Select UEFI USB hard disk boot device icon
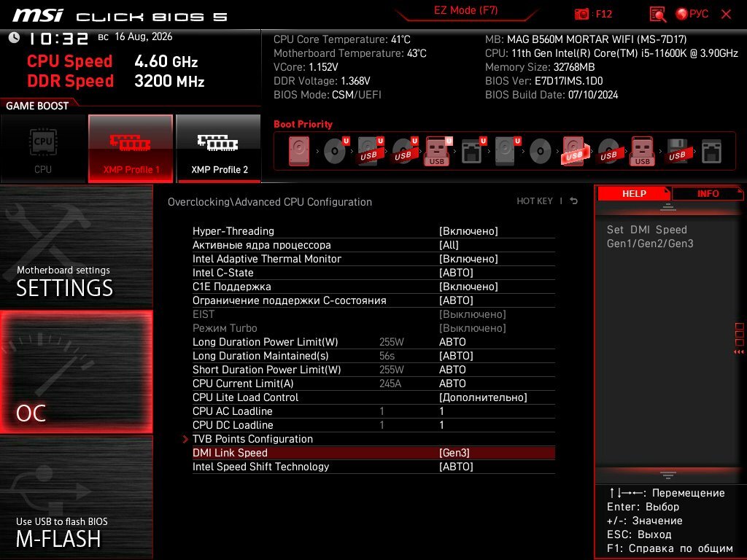The image size is (747, 560). coord(371,152)
